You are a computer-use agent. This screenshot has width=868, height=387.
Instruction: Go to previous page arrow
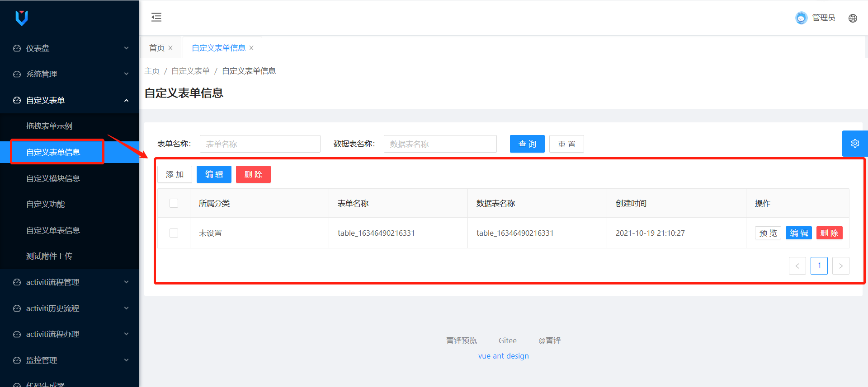click(797, 266)
